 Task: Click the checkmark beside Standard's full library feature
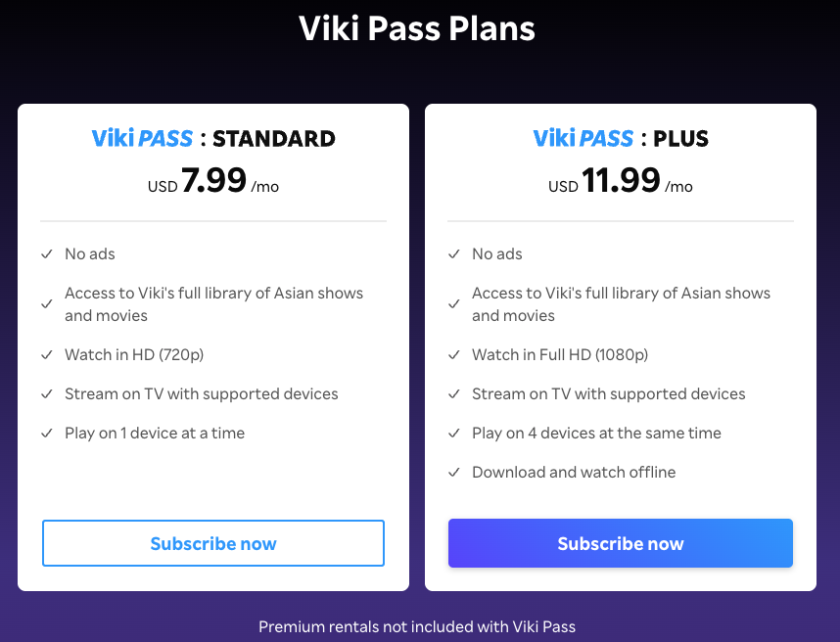pyautogui.click(x=46, y=303)
